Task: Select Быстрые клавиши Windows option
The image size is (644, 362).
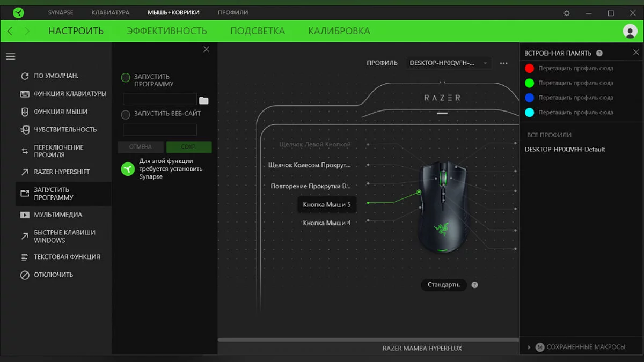Action: point(58,236)
